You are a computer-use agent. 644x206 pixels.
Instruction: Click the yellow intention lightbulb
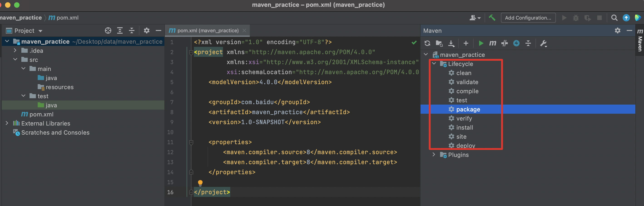[x=200, y=183]
